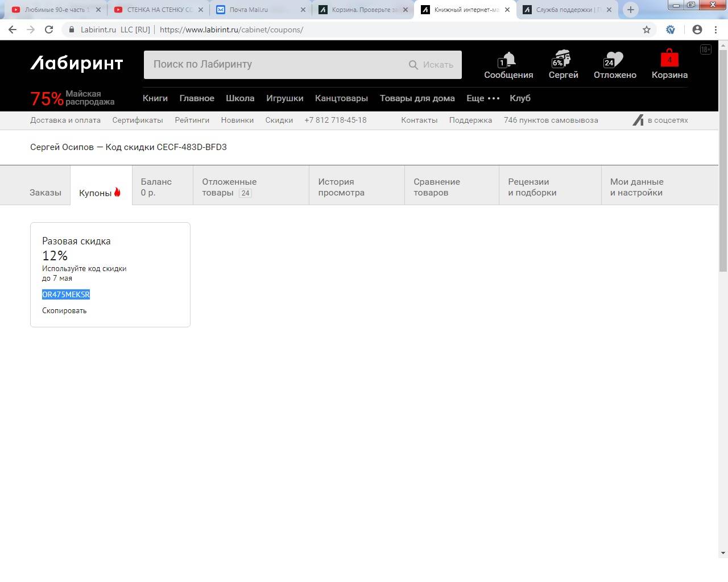
Task: Bookmark page with the star icon
Action: click(647, 30)
